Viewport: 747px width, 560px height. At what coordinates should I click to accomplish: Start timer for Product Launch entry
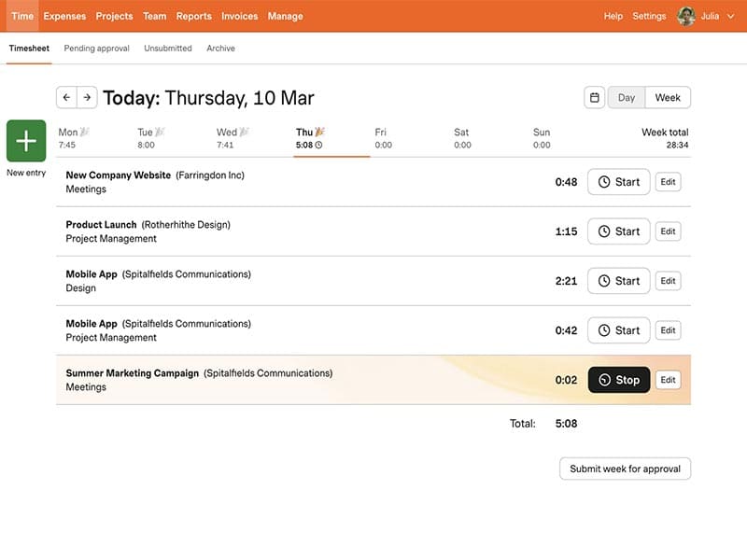(x=618, y=231)
